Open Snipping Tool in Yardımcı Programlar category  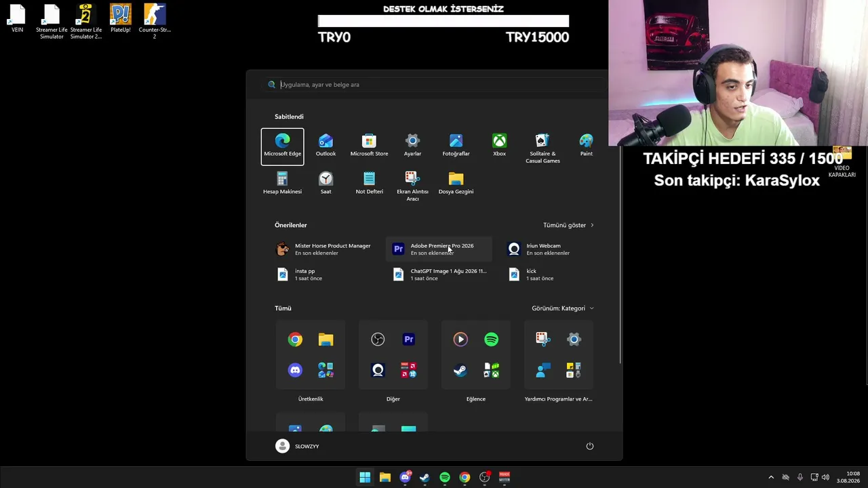point(543,340)
